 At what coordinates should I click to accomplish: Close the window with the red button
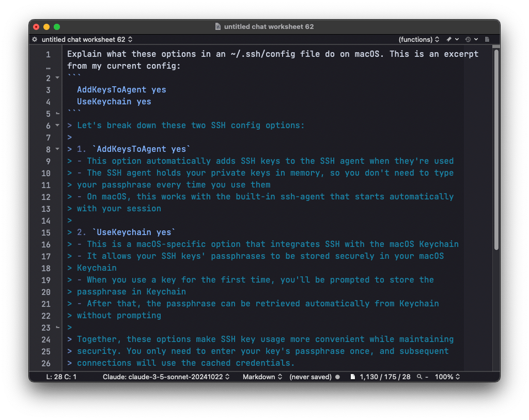point(37,27)
